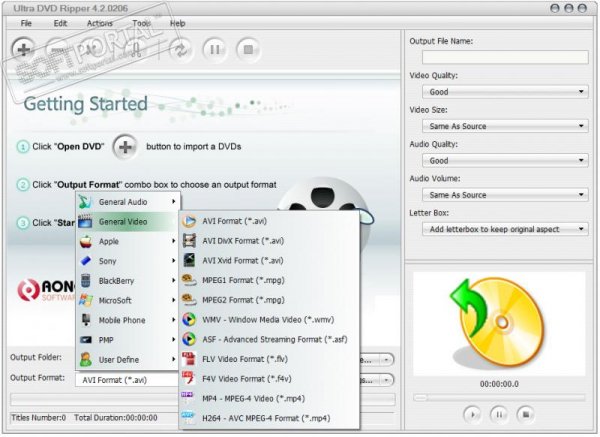Expand the Apple submenu arrow

tap(173, 241)
